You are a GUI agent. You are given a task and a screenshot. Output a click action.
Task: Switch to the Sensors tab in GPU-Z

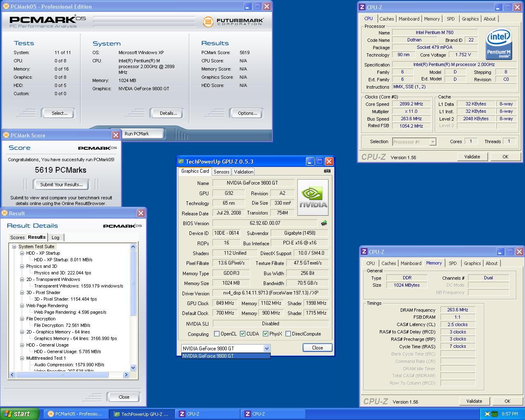tap(221, 172)
